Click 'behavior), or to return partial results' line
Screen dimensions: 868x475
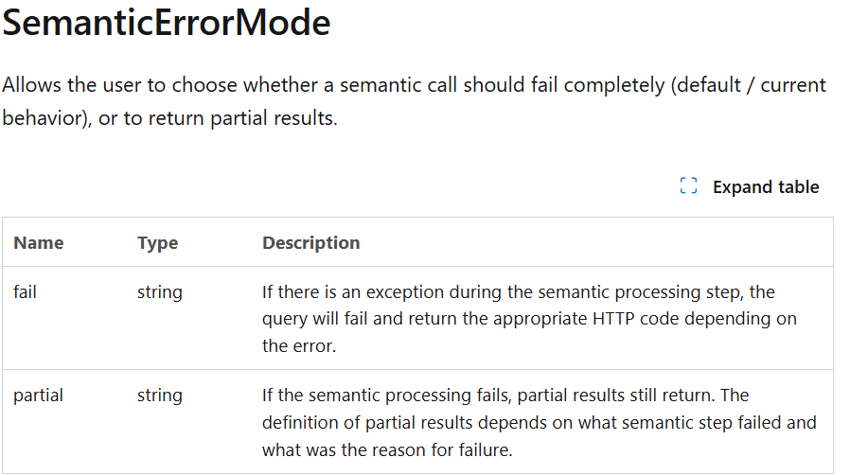[169, 118]
